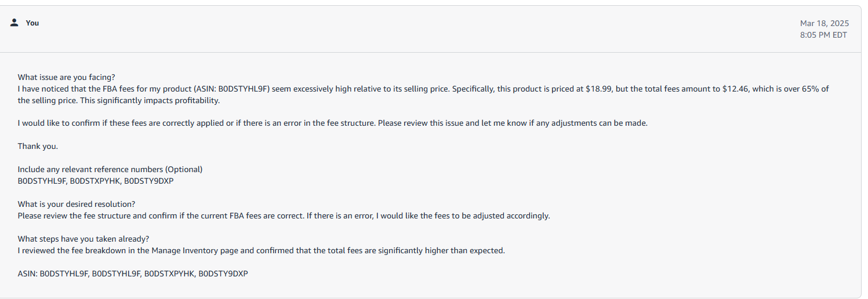Click the "What is your desired resolution?" heading
This screenshot has height=299, width=868.
77,204
